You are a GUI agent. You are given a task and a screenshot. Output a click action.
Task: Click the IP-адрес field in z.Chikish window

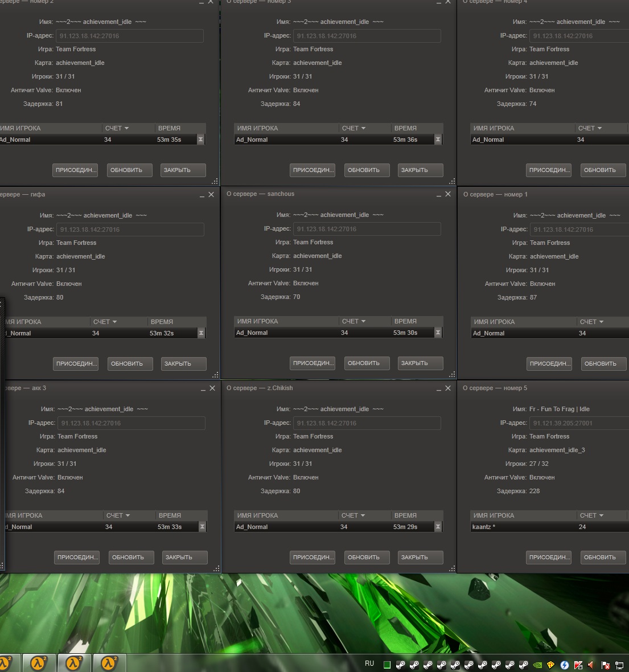[x=367, y=424]
